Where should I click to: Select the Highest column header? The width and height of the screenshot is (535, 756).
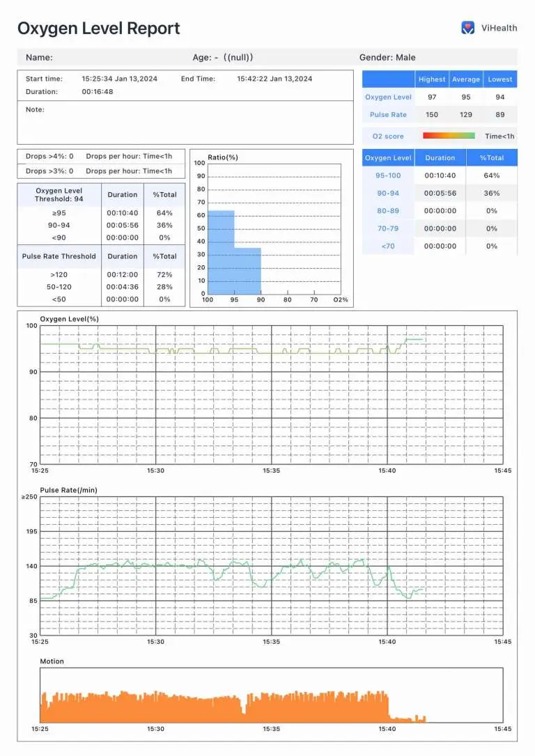[432, 79]
